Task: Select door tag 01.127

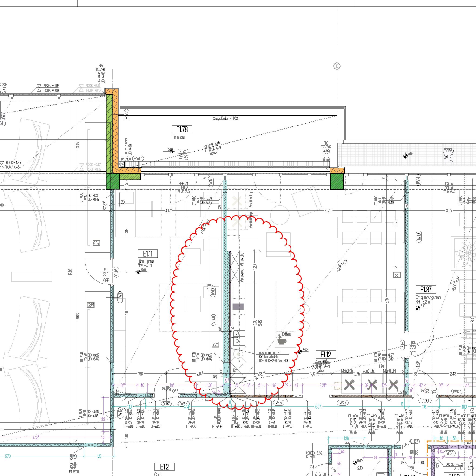Action: [x=414, y=441]
